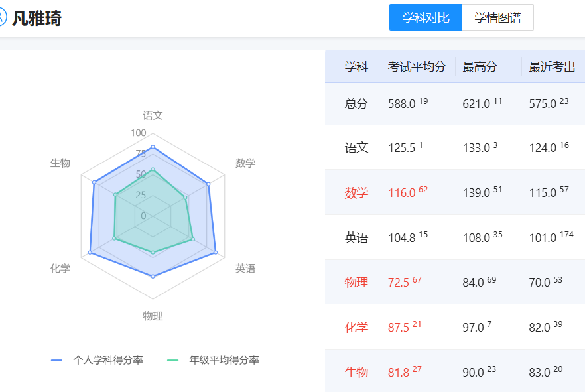Click the 最高分 column header
The image size is (585, 392).
click(x=480, y=67)
